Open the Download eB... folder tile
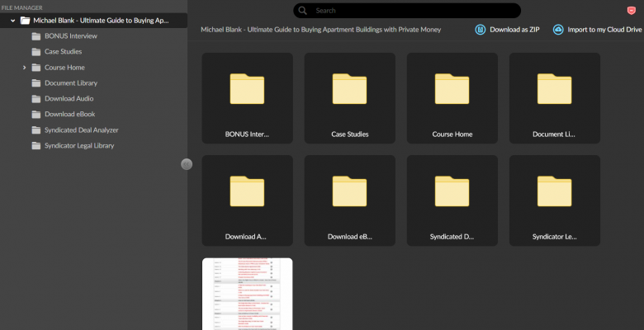Viewport: 644px width, 330px height. click(x=349, y=200)
